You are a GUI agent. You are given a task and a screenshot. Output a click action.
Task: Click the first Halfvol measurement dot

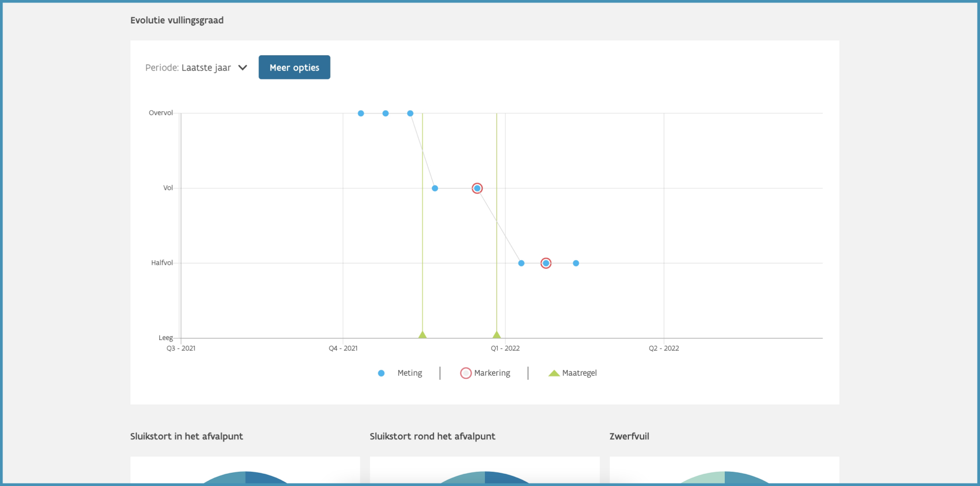[521, 263]
